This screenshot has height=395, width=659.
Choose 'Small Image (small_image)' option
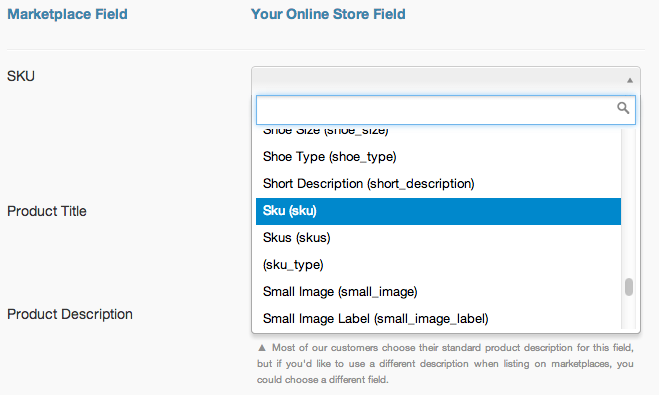(438, 292)
